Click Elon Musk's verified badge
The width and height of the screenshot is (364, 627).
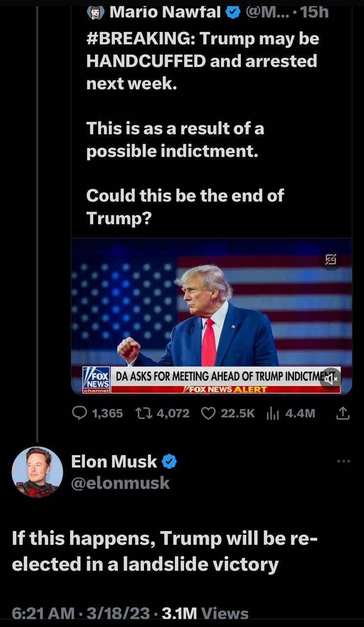coord(170,461)
